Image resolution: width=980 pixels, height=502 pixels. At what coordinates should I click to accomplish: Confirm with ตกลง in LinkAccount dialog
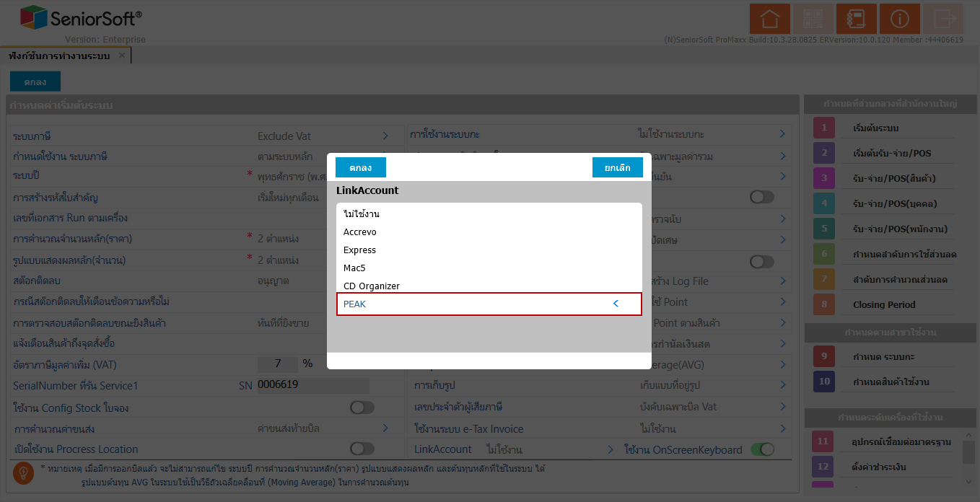[361, 167]
